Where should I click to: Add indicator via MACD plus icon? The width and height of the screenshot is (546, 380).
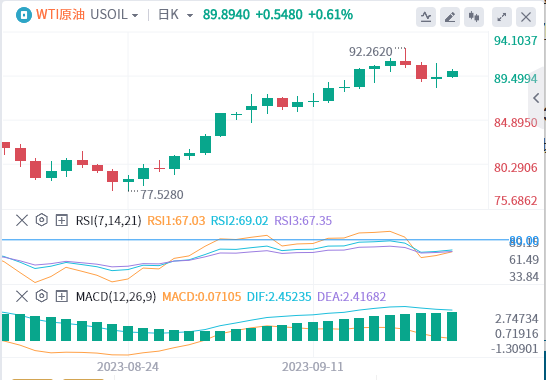[x=62, y=296]
